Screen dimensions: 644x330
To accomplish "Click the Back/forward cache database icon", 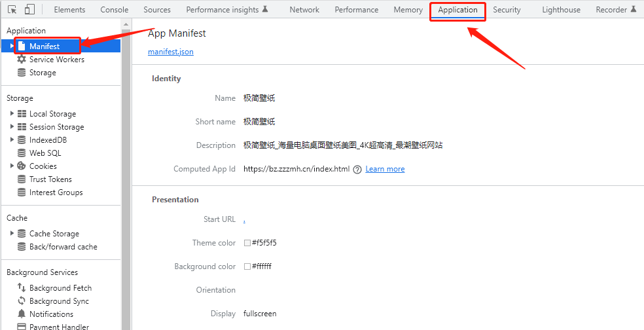I will (x=22, y=247).
